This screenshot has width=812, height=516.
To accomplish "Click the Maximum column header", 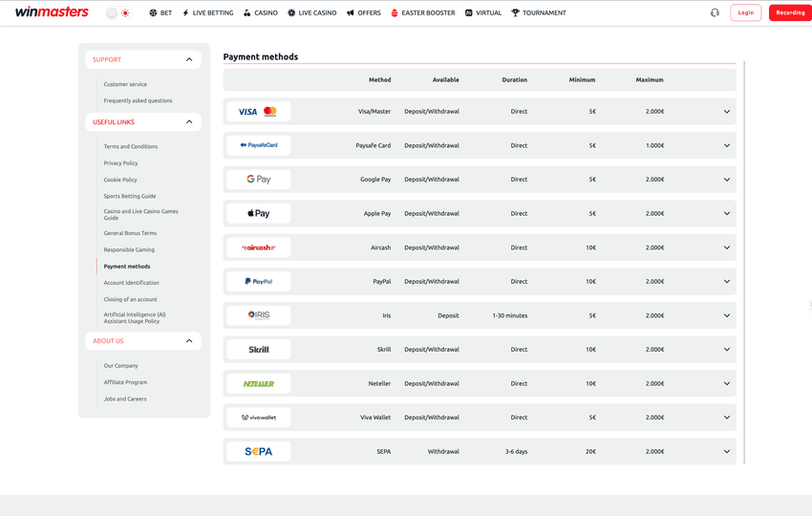I will [x=650, y=79].
